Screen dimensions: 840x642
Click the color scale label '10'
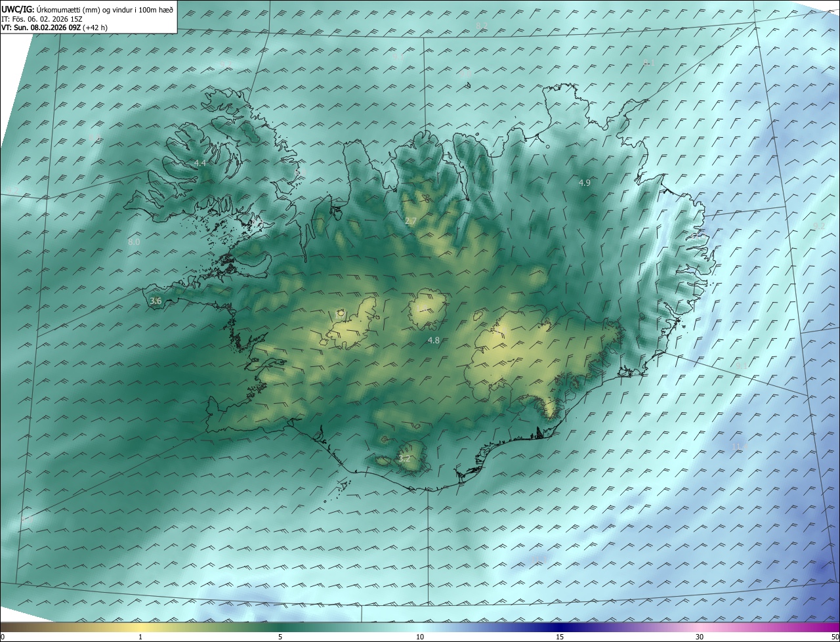tap(420, 637)
